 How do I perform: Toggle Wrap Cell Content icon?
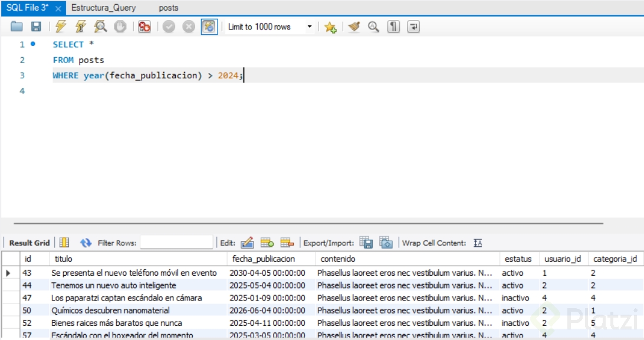(x=478, y=243)
